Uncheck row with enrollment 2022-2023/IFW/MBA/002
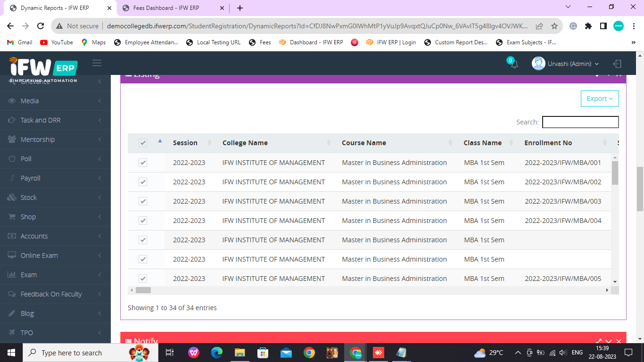This screenshot has height=362, width=644. [143, 182]
